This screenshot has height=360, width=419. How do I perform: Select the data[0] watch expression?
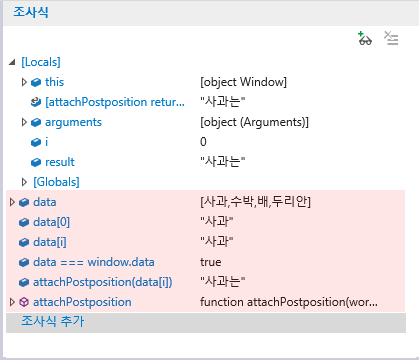point(51,222)
